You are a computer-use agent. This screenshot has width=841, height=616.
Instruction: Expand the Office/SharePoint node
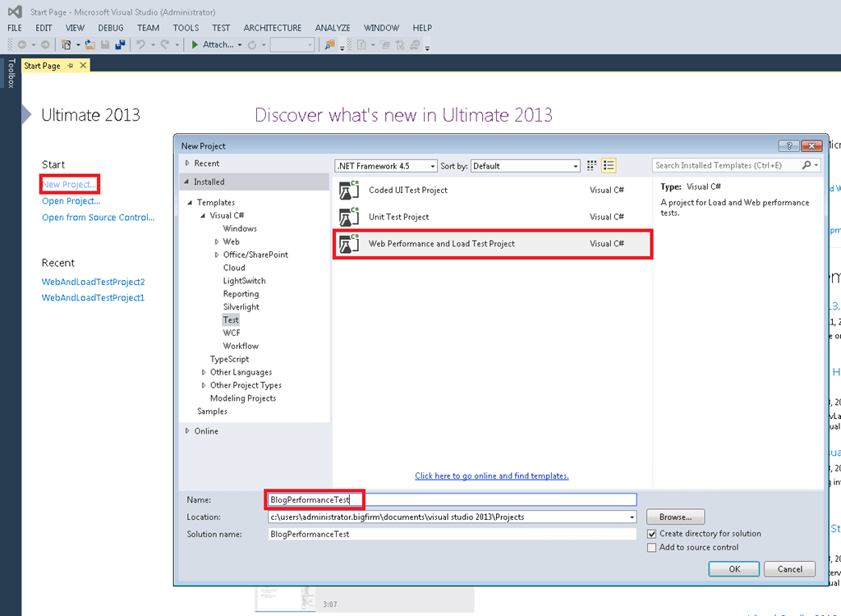tap(217, 255)
